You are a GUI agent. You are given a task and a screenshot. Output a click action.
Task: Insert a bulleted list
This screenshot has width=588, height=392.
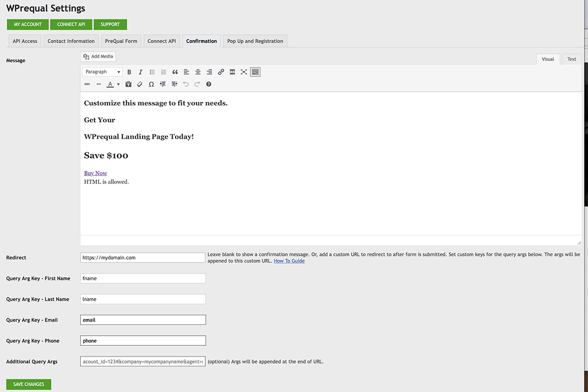point(152,72)
